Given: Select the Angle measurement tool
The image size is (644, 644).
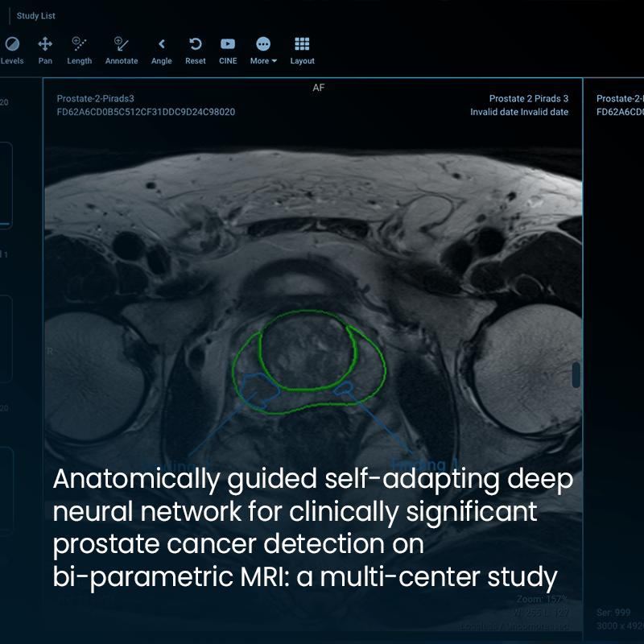Looking at the screenshot, I should point(161,47).
